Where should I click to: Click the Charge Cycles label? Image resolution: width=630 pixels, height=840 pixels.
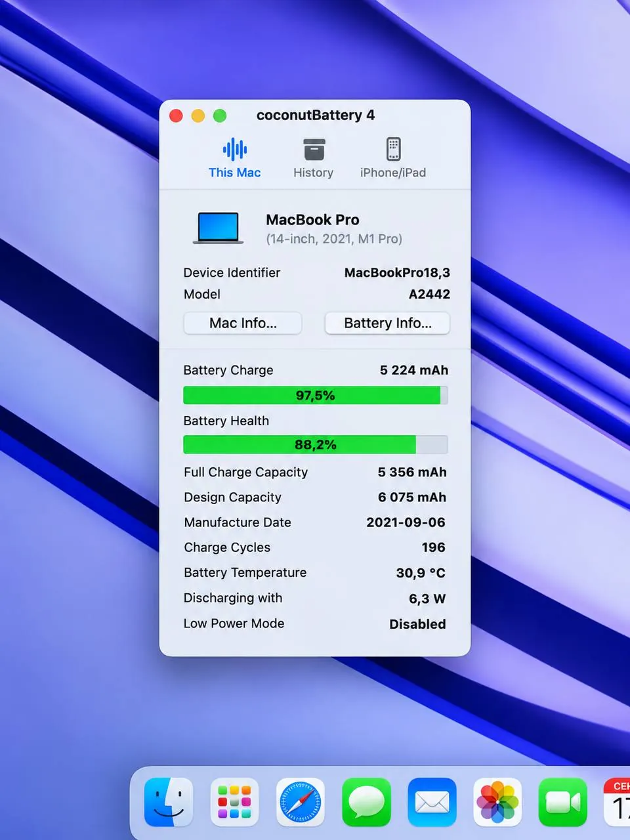click(227, 547)
